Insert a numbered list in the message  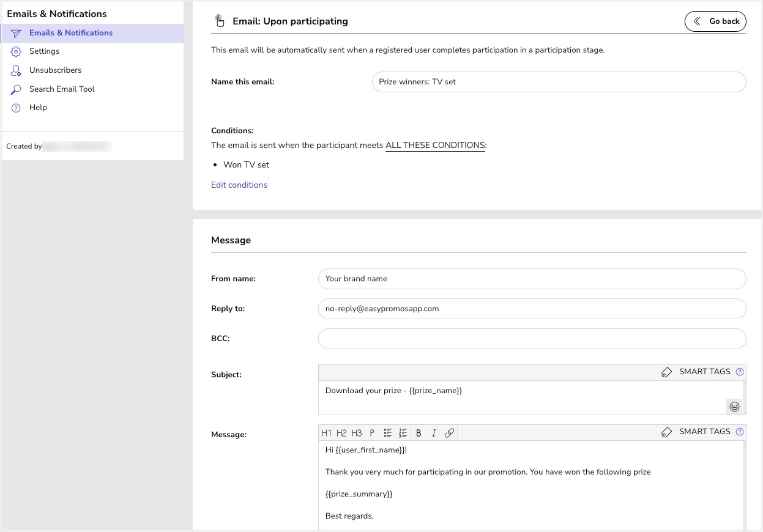tap(403, 433)
